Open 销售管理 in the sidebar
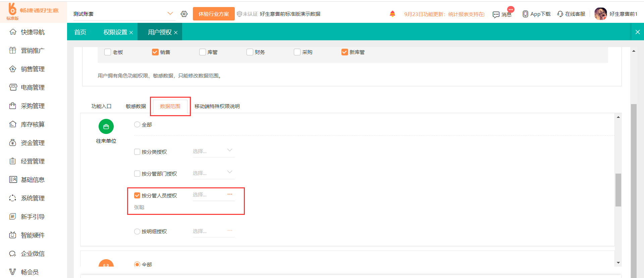 [33, 69]
